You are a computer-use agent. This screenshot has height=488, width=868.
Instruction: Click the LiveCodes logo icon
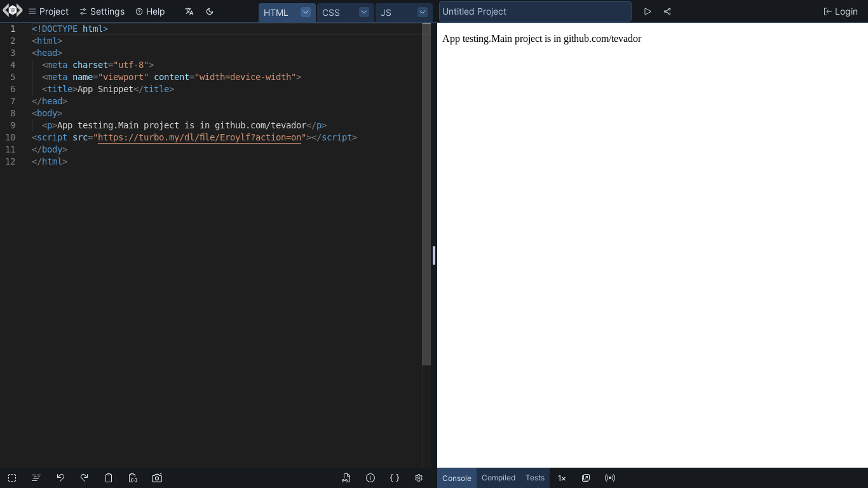point(13,11)
